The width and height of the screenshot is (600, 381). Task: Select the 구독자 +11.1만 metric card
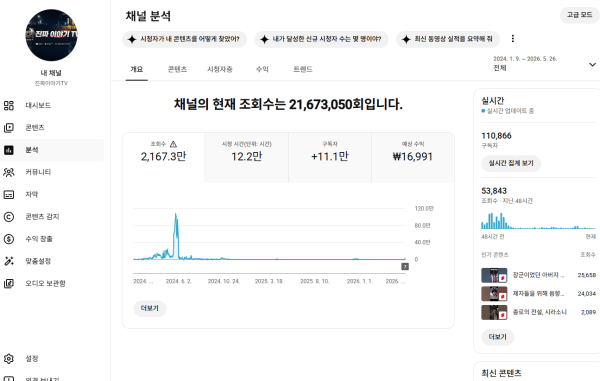pos(330,157)
